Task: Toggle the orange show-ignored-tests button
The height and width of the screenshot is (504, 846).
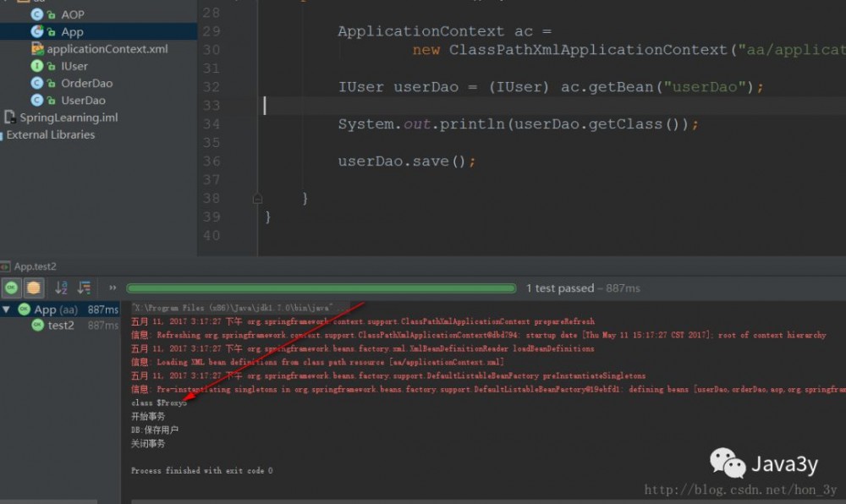Action: tap(34, 288)
